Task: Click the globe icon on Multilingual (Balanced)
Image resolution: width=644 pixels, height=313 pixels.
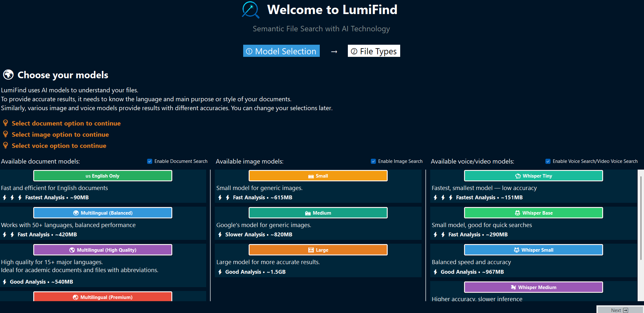Action: point(76,213)
